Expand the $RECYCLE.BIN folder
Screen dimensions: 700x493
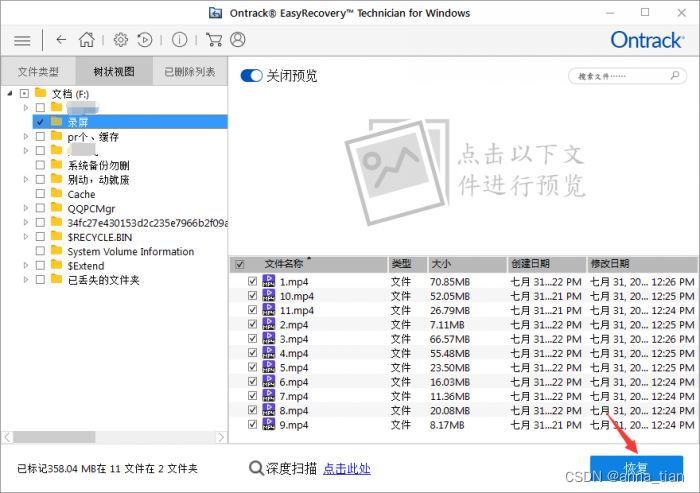point(25,236)
